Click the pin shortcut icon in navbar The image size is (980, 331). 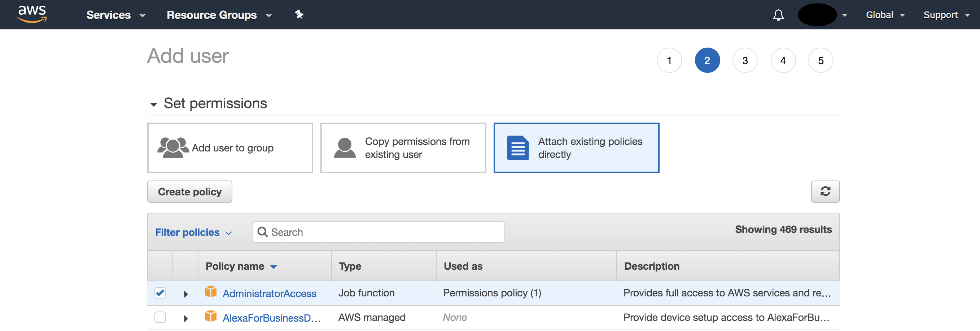click(299, 15)
